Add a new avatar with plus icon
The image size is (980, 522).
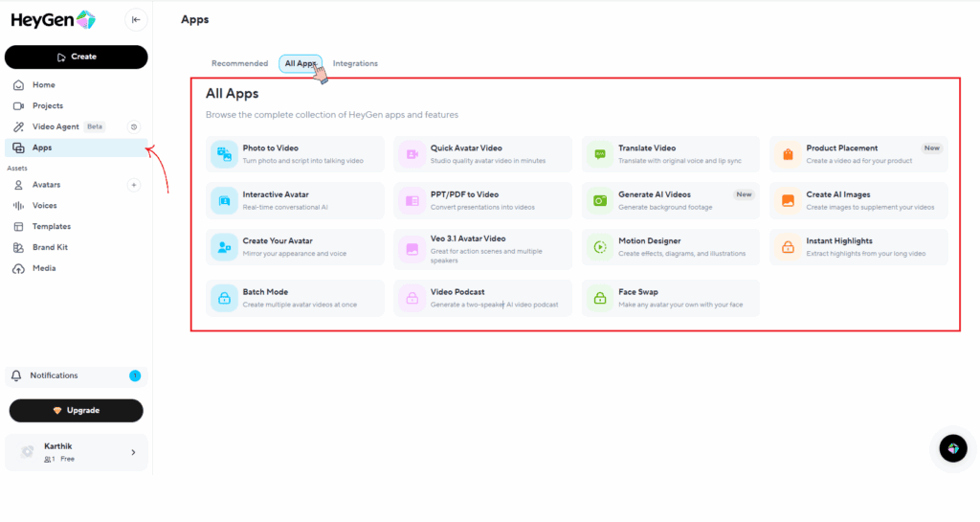tap(134, 185)
